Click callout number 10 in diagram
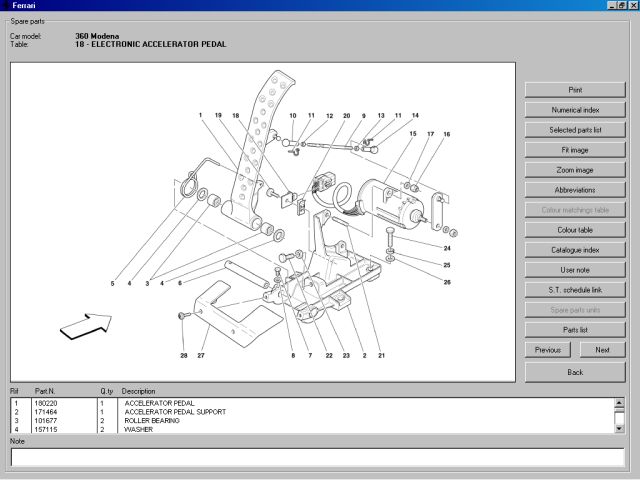Viewport: 640px width, 480px height. point(293,116)
